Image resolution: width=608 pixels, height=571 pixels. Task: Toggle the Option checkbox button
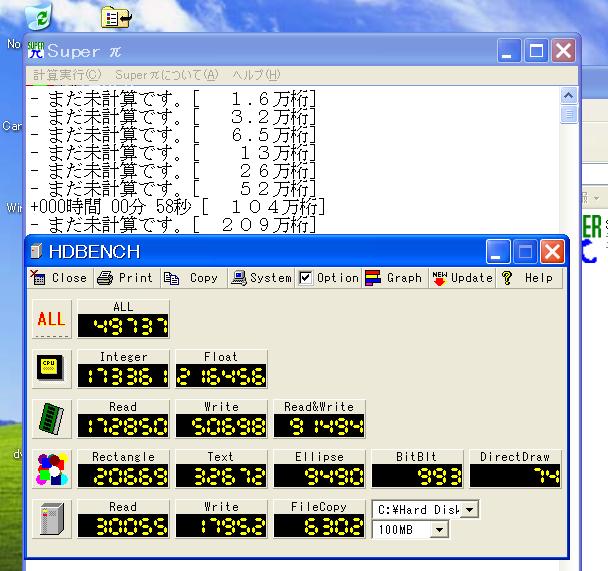pyautogui.click(x=328, y=278)
